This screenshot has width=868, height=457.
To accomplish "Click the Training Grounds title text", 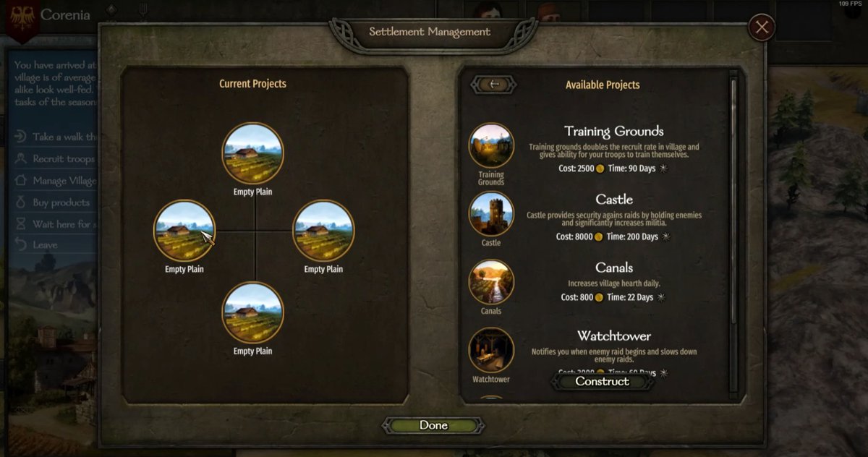I will tap(614, 131).
